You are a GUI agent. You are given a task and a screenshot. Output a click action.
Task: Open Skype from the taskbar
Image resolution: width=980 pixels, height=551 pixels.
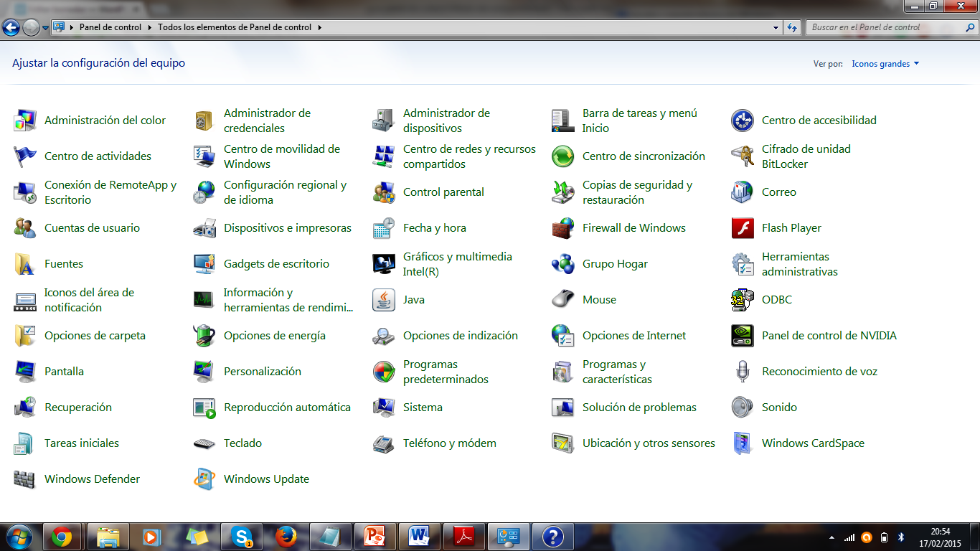pos(241,536)
